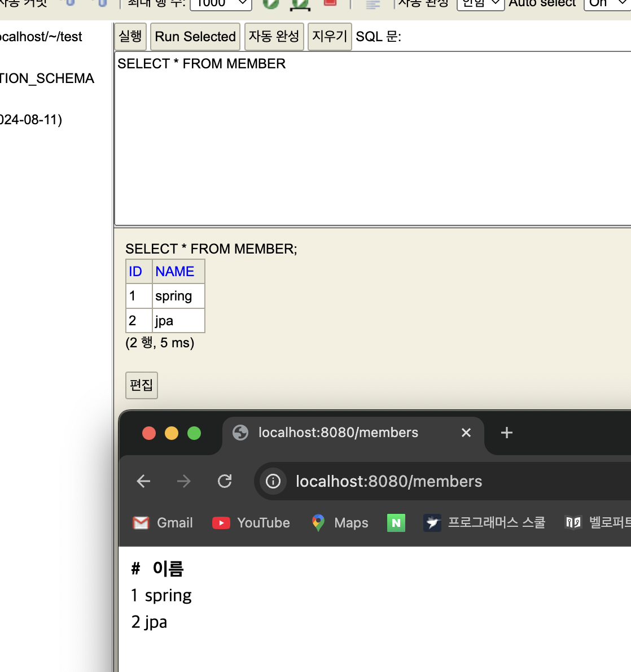Select the 'spring' cell in the result table
Image resolution: width=631 pixels, height=672 pixels.
point(178,296)
